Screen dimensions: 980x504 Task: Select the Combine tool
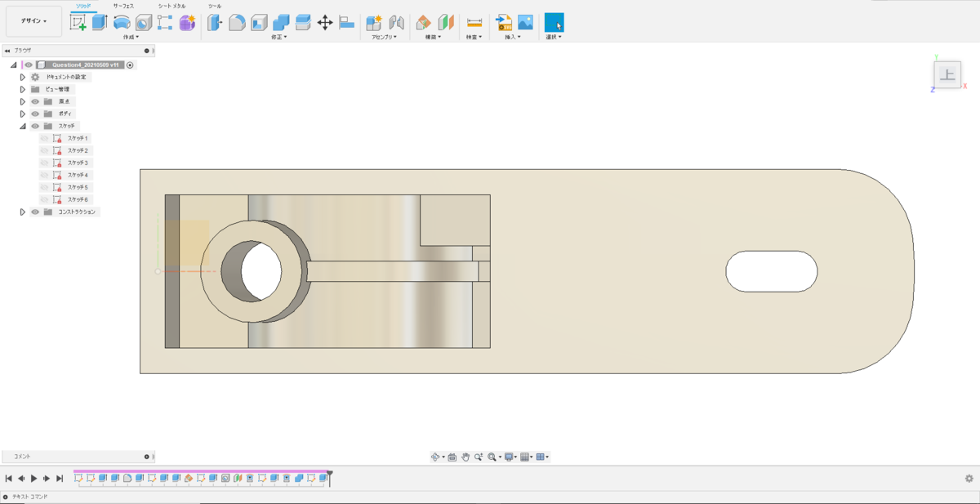pos(281,23)
